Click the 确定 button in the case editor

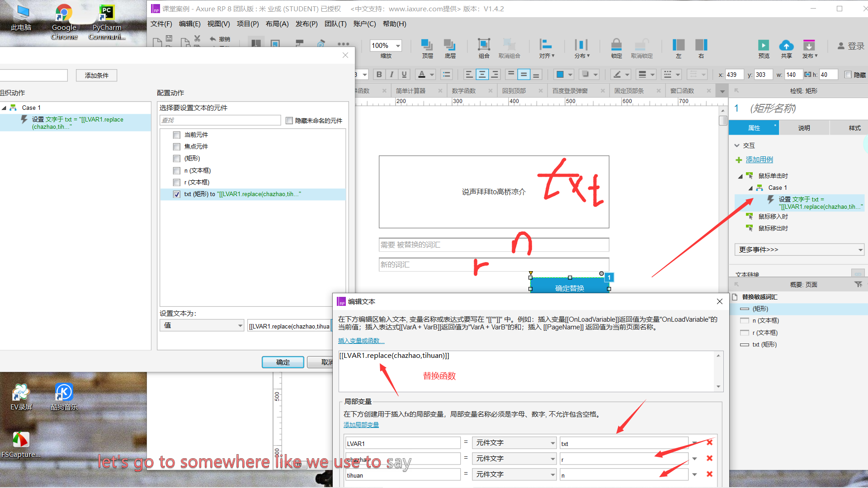tap(283, 362)
